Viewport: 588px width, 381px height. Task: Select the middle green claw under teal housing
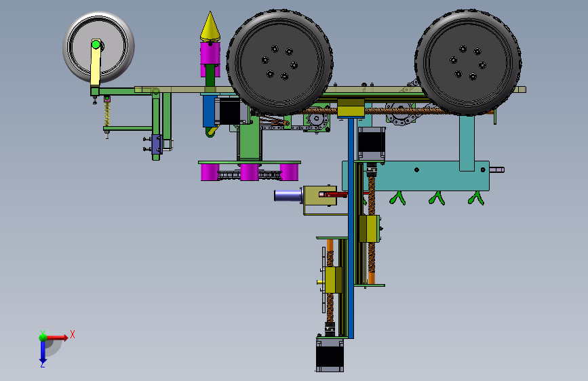click(437, 198)
